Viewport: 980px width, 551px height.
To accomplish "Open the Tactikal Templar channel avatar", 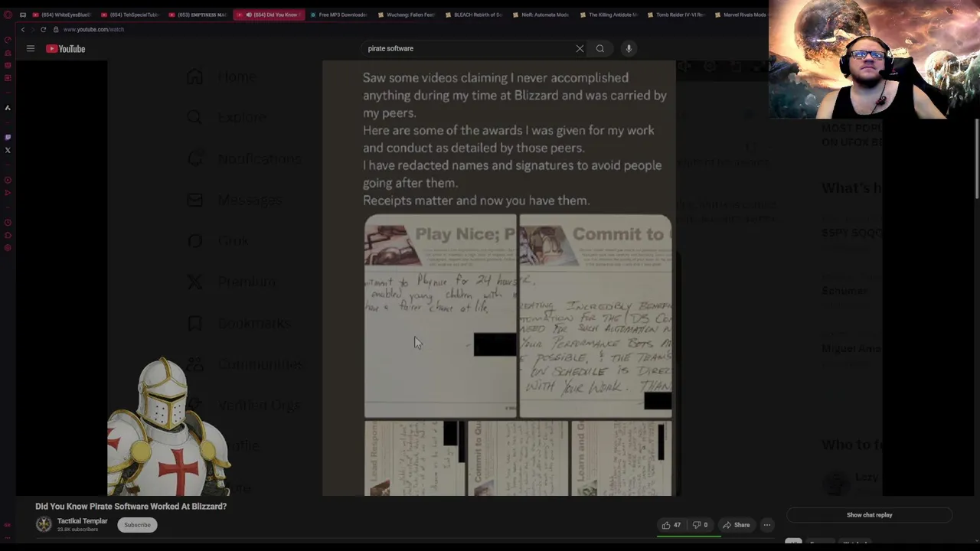I will 44,524.
